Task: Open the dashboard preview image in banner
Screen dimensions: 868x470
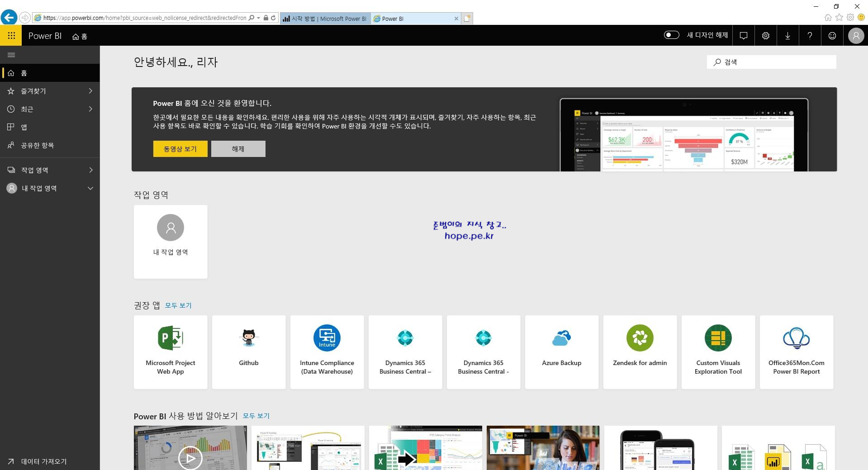Action: coord(684,135)
